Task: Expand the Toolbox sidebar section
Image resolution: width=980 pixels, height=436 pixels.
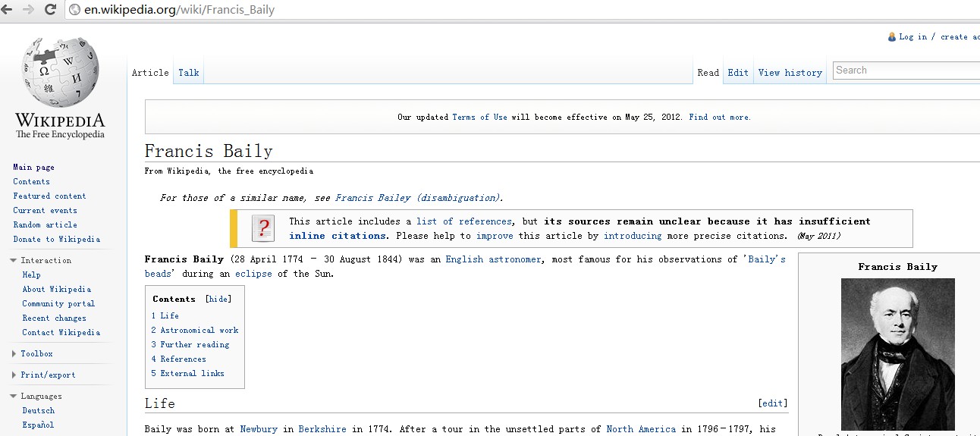Action: click(x=33, y=353)
